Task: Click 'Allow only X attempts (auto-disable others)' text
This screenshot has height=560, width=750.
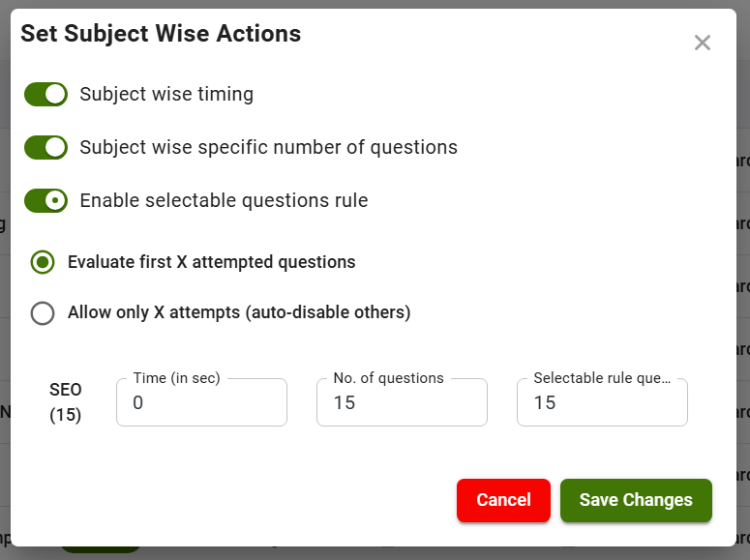Action: (x=239, y=312)
